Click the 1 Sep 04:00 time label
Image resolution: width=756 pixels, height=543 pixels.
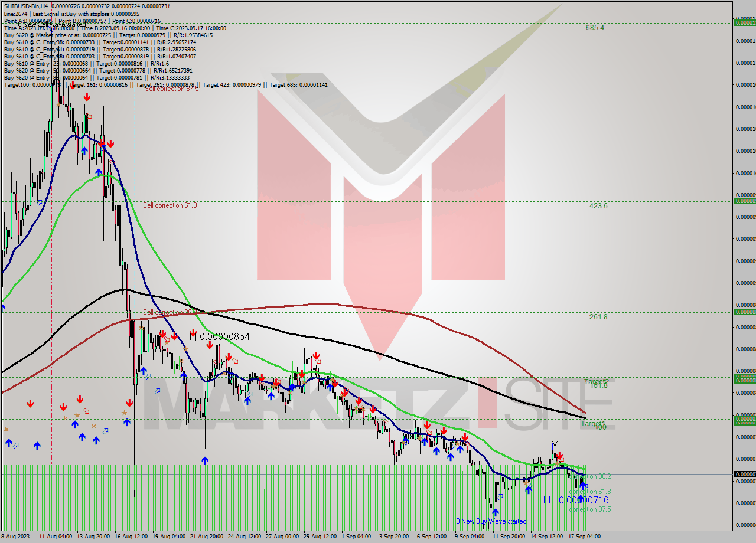(356, 536)
